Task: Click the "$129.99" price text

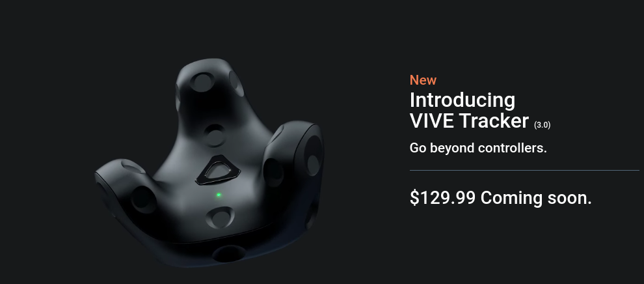Action: coord(442,198)
